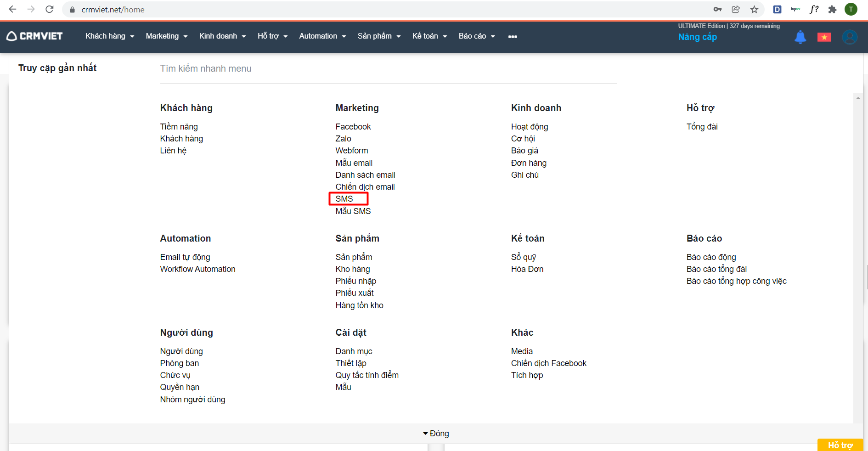
Task: Click the CRMVIET logo
Action: 34,36
